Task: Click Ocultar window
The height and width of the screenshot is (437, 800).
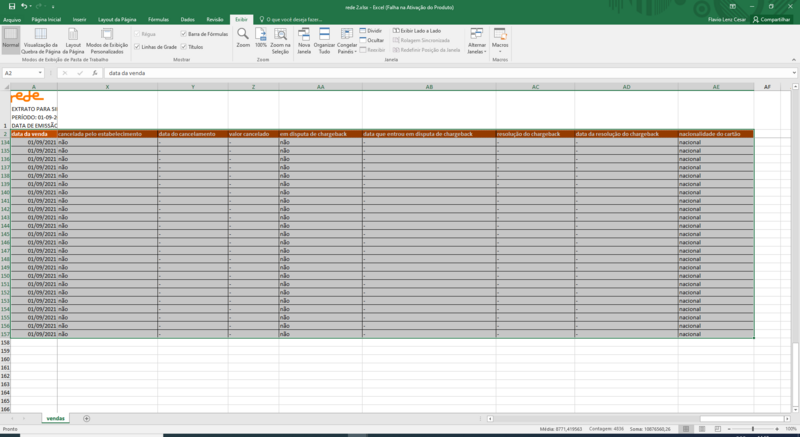Action: [371, 40]
